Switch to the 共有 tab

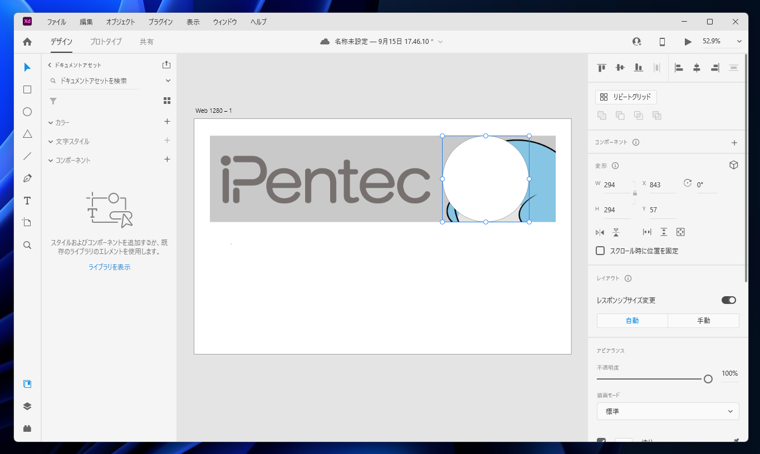146,42
